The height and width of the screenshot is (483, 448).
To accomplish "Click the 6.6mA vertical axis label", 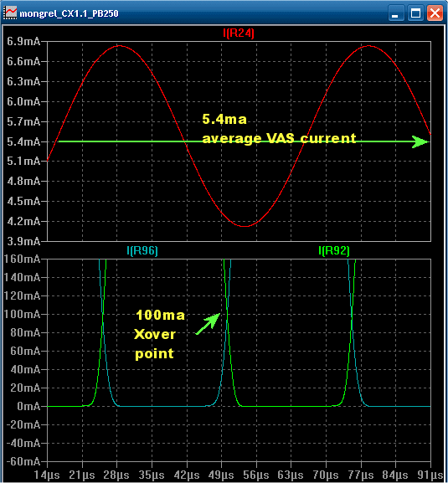I will (x=23, y=61).
